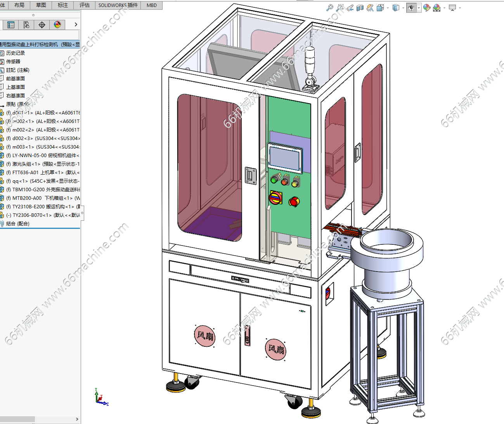Open 草图 ribbon tab
The image size is (504, 424).
(x=41, y=5)
